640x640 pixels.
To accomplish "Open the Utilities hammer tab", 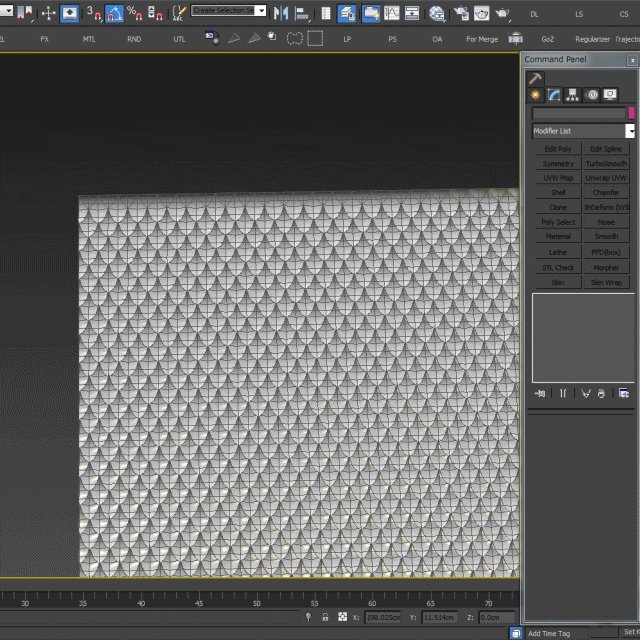I will tap(535, 78).
